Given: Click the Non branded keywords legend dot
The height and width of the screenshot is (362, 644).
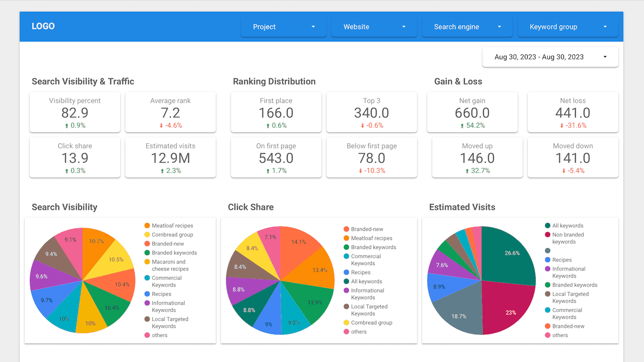Looking at the screenshot, I should pos(547,235).
